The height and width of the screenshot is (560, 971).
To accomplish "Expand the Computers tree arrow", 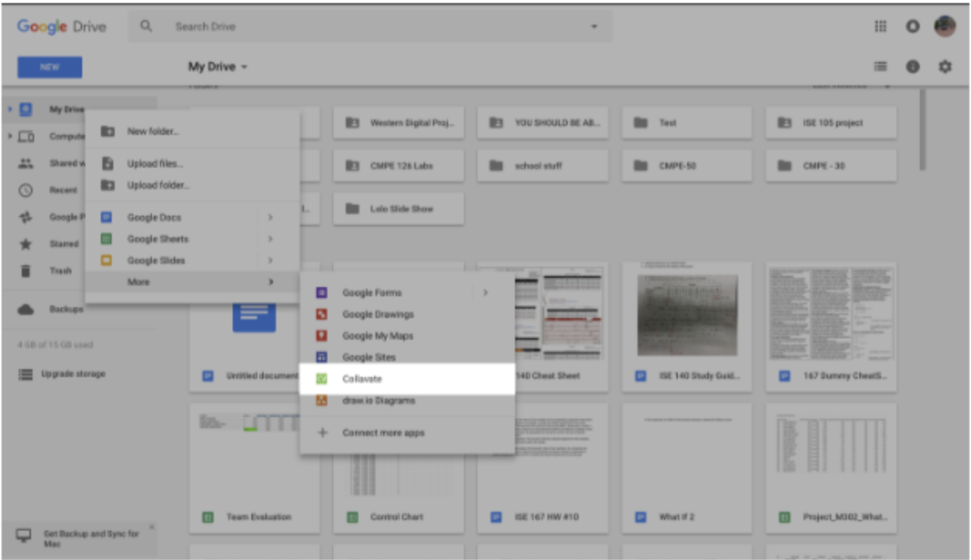I will (x=9, y=137).
